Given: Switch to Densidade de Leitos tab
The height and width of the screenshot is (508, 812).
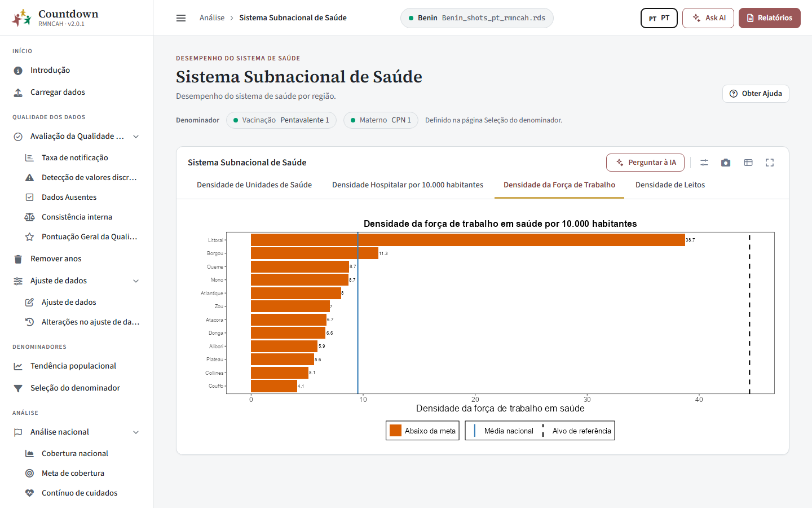Looking at the screenshot, I should [x=670, y=185].
